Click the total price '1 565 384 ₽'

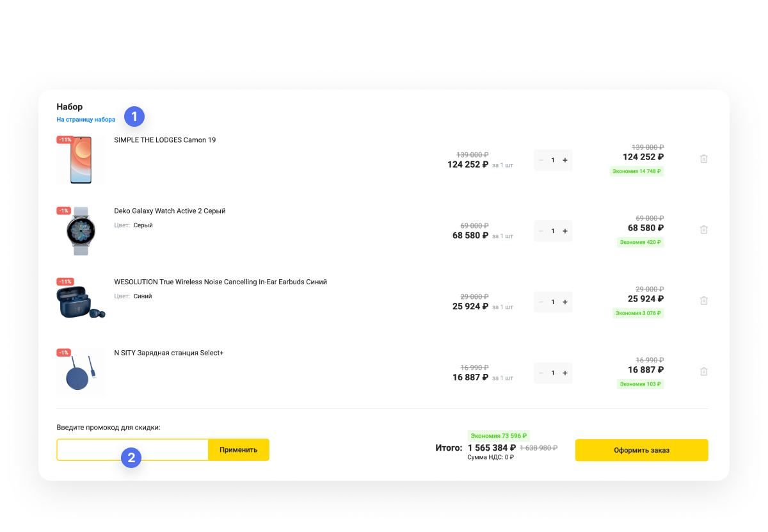492,448
